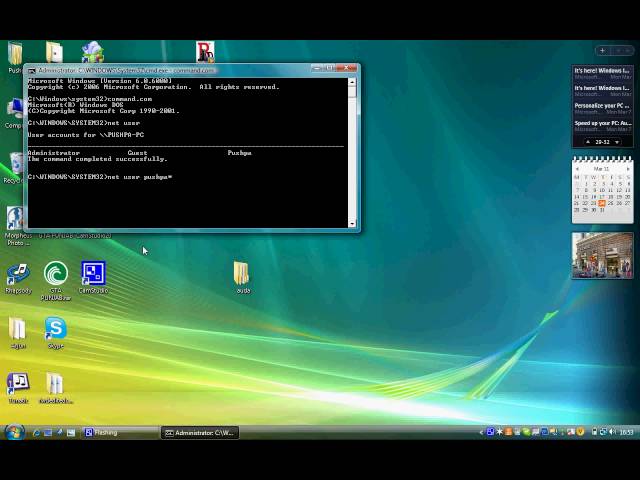
Task: Click the slideshow gadget photo
Action: point(602,256)
